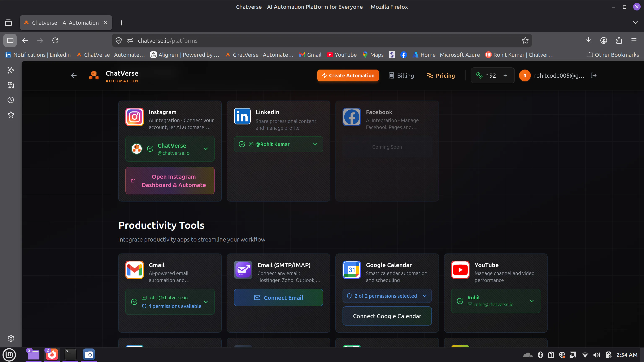Open a new browser tab

tap(121, 23)
